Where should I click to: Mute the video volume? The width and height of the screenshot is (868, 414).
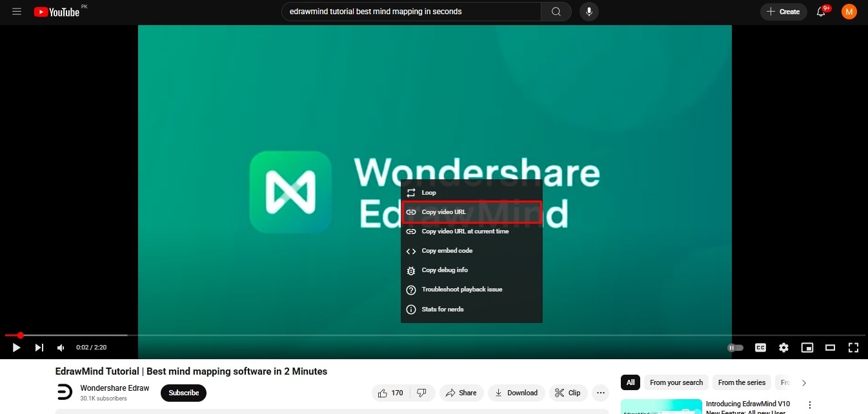point(61,348)
